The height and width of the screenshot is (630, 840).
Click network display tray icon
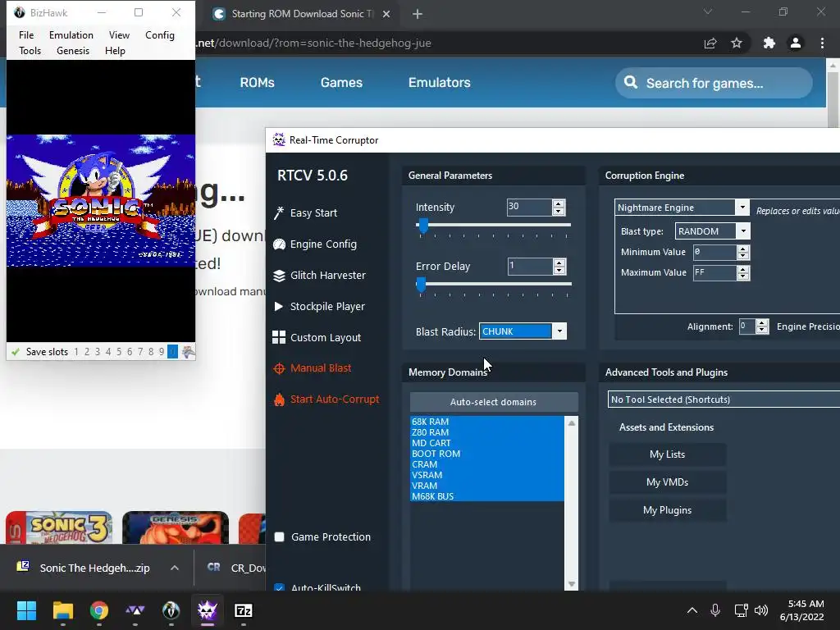click(x=741, y=610)
